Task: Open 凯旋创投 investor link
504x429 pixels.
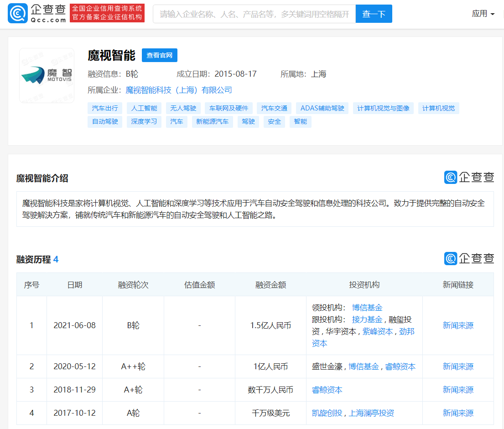Action: click(327, 413)
